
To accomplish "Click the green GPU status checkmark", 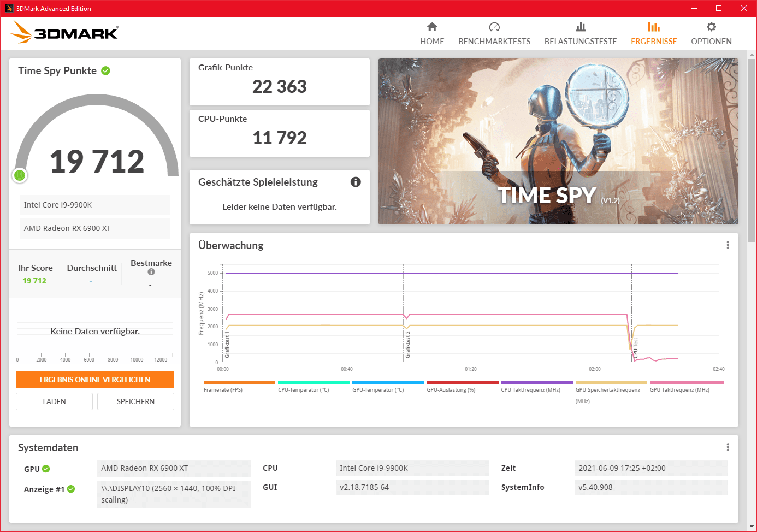I will pyautogui.click(x=46, y=469).
